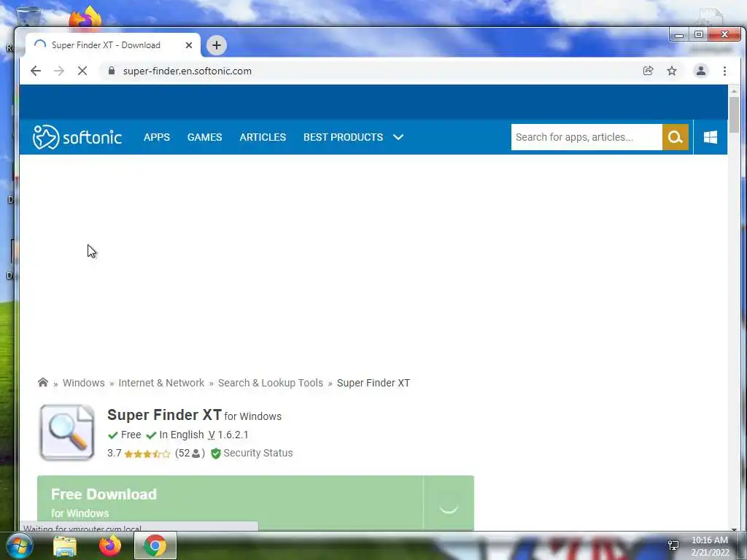
Task: Click the Super Finder XT app icon
Action: 67,432
